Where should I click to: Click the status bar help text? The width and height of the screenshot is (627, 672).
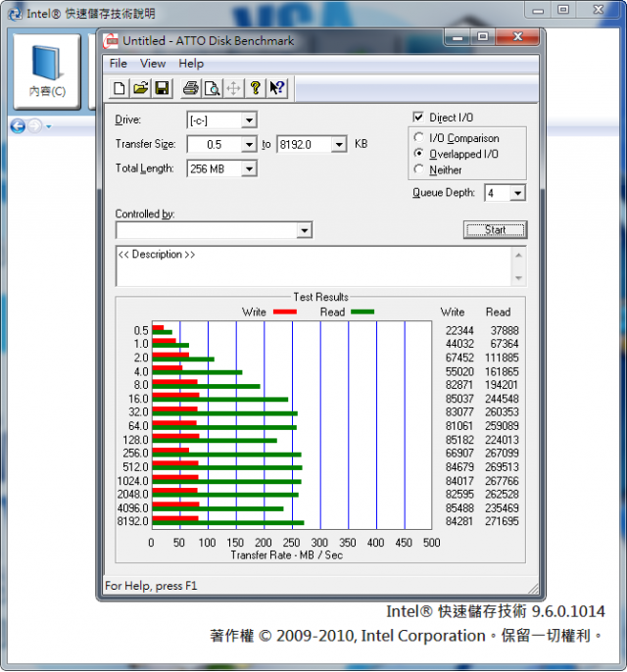tap(151, 586)
